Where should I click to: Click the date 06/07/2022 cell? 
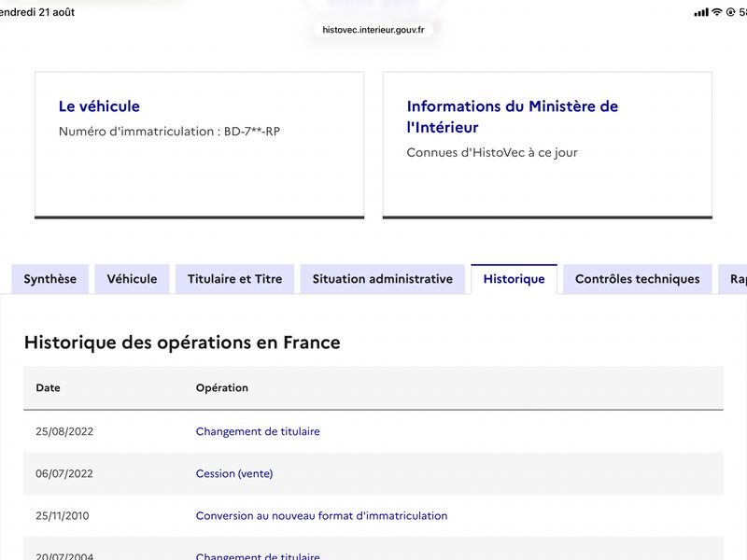tap(64, 474)
